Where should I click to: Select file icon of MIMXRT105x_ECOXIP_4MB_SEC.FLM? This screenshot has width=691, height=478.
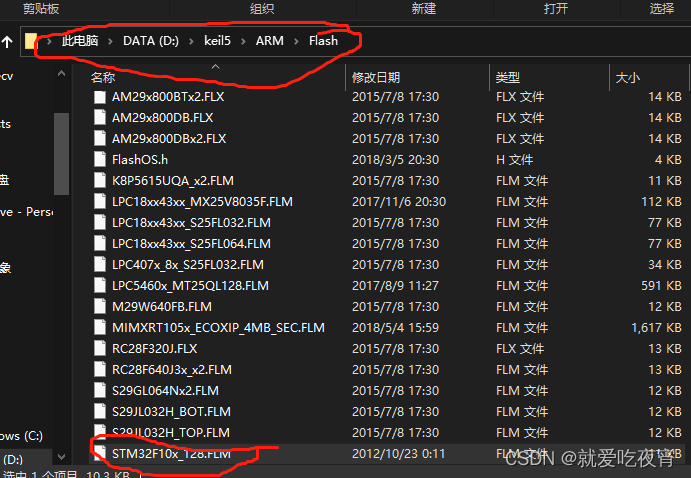[100, 328]
